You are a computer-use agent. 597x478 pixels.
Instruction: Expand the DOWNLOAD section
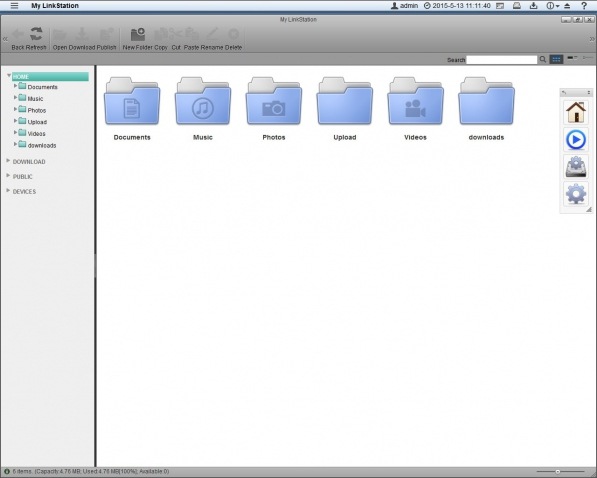[x=8, y=161]
